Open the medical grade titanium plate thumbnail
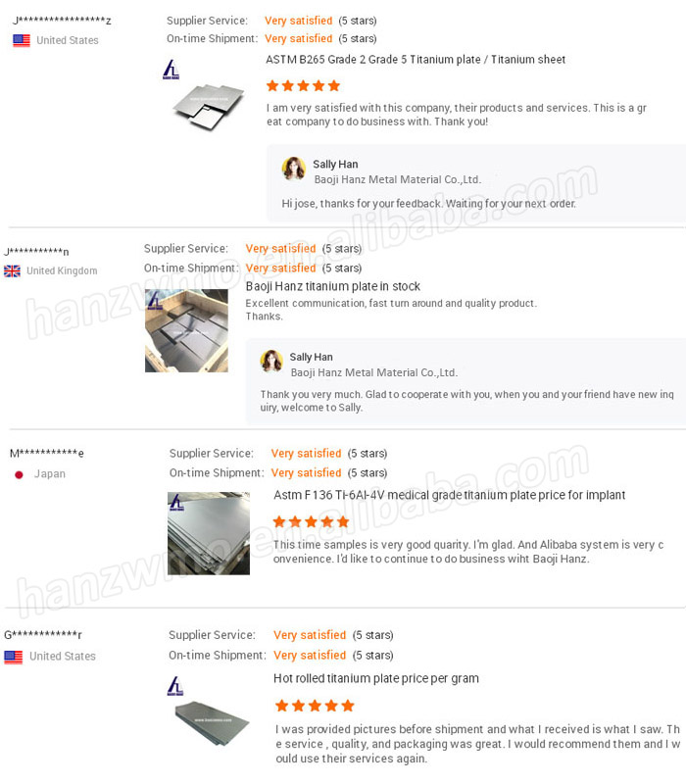The width and height of the screenshot is (686, 784). point(208,533)
